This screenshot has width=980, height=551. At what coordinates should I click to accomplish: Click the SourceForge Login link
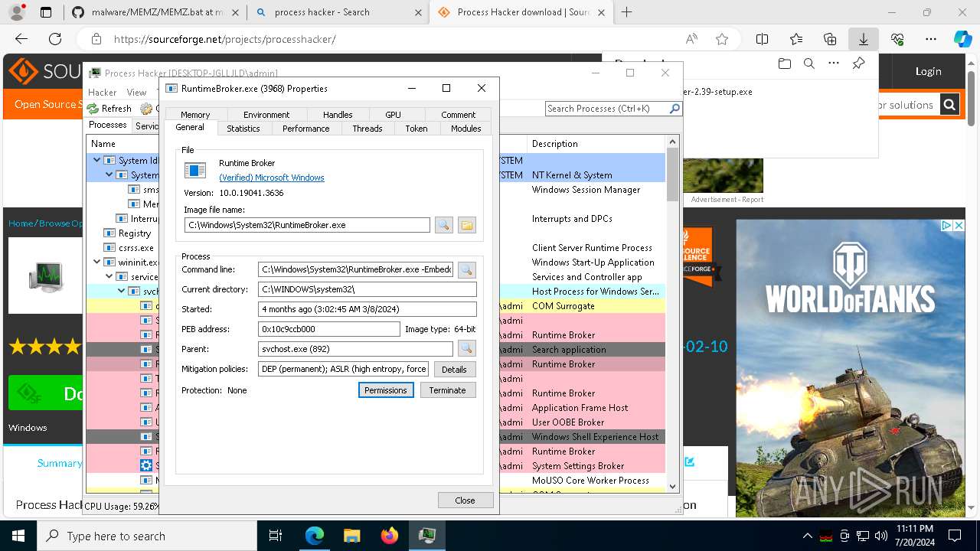[928, 71]
